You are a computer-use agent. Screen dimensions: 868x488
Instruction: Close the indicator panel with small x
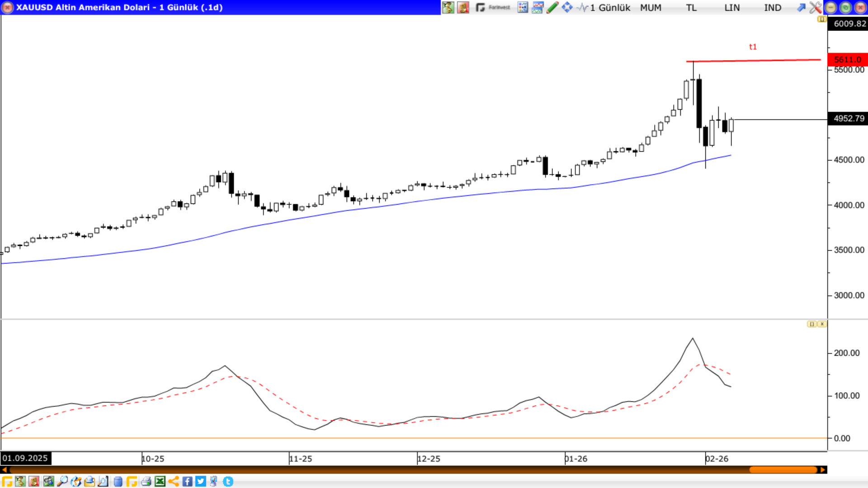point(822,324)
